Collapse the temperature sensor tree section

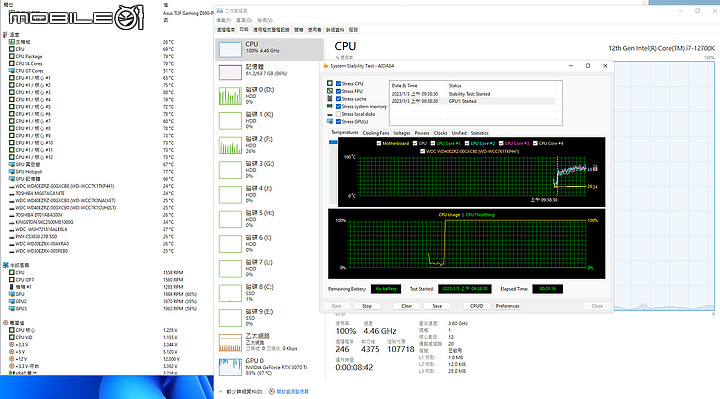[x=5, y=34]
